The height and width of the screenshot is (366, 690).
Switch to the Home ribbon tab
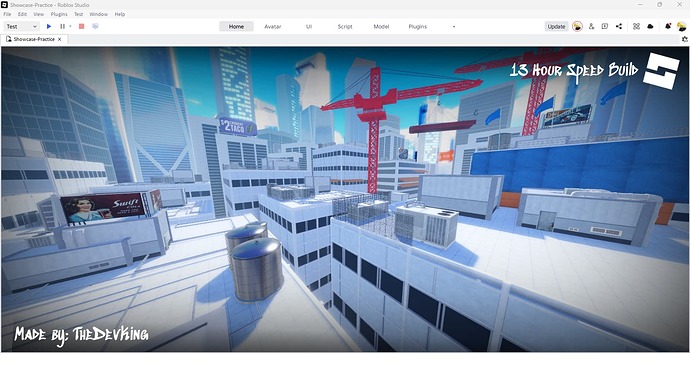(236, 26)
